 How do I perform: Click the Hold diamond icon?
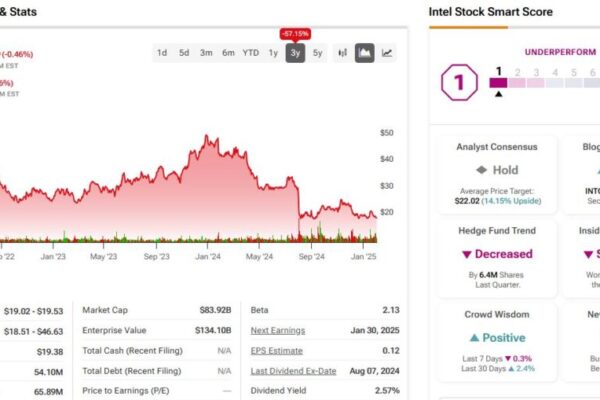[481, 170]
